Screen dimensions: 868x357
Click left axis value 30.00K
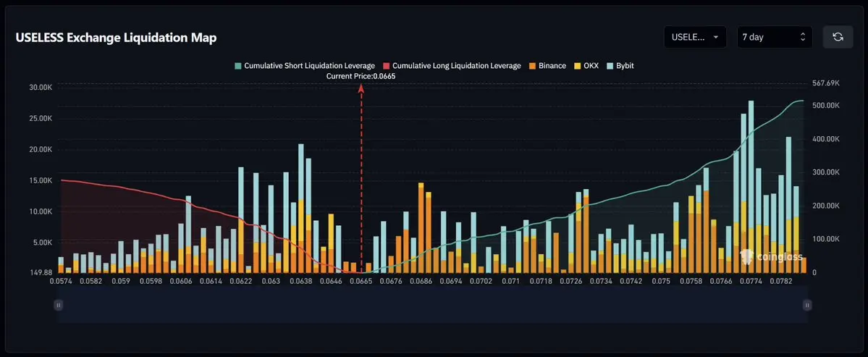click(41, 88)
